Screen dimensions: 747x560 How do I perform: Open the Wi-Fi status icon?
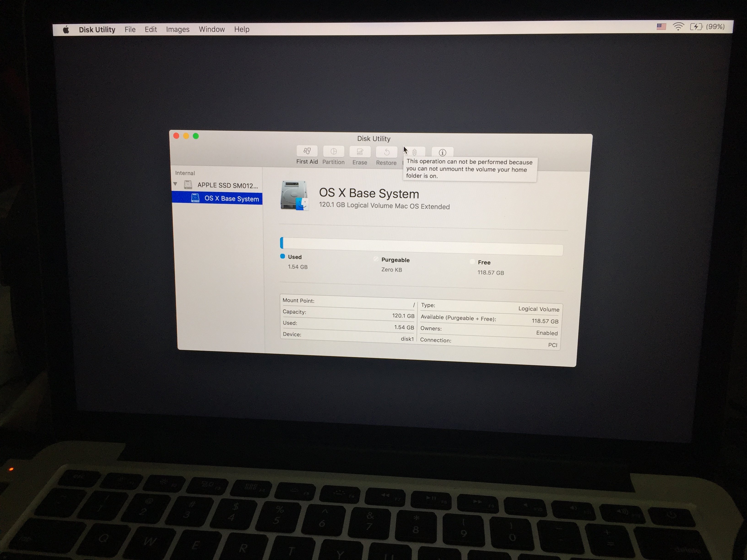click(678, 26)
